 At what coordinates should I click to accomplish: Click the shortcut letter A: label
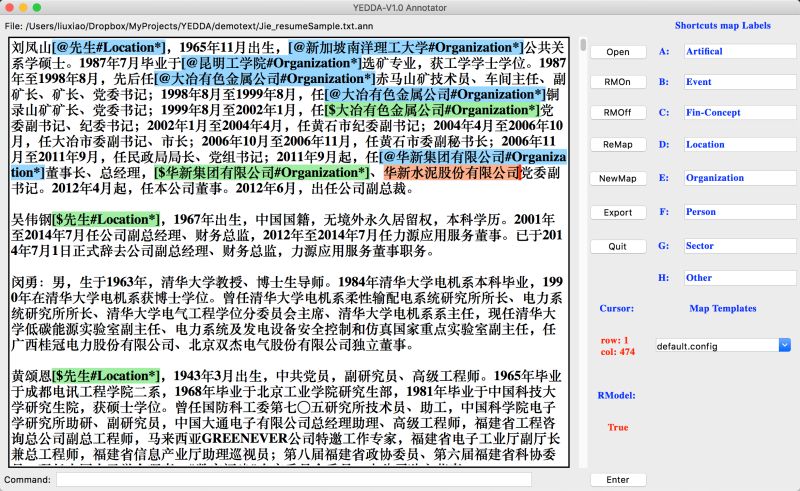click(664, 51)
